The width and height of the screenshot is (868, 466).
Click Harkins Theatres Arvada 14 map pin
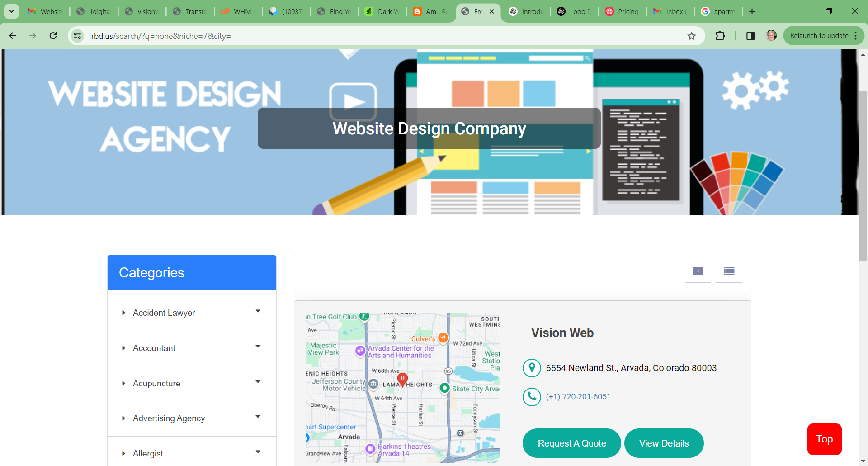pos(370,449)
